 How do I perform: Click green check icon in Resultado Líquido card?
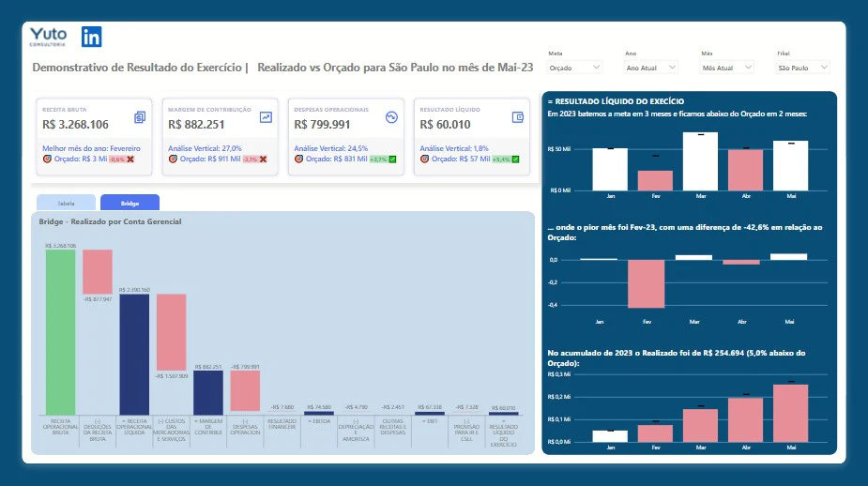(x=515, y=159)
